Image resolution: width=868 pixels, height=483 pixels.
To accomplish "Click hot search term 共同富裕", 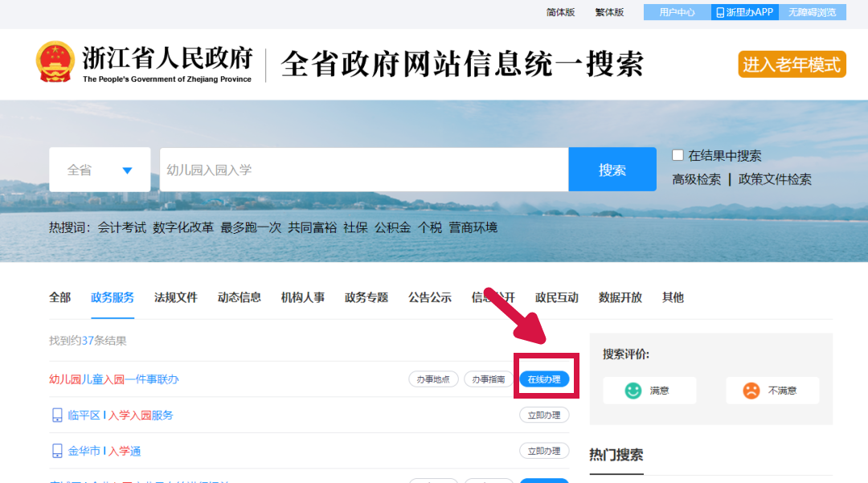I will 312,227.
